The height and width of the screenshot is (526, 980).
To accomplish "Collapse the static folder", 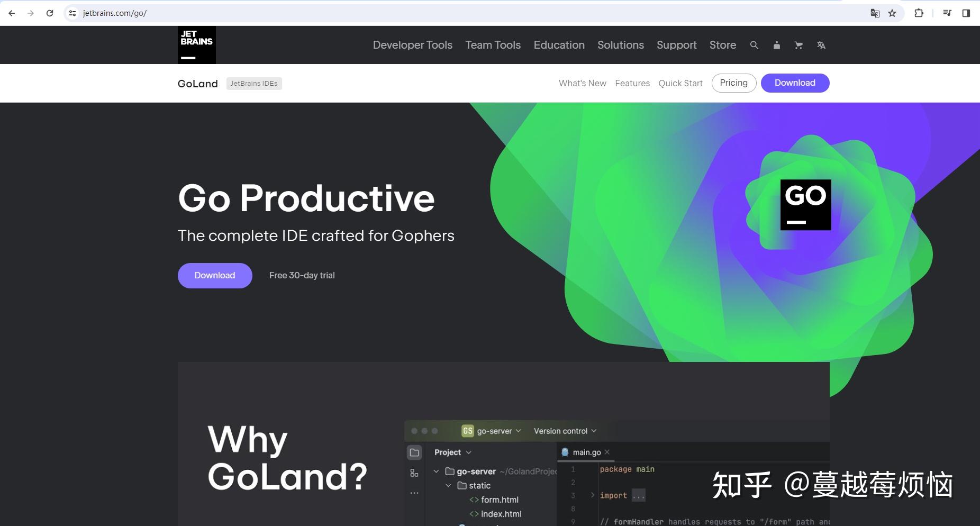I will pos(448,485).
